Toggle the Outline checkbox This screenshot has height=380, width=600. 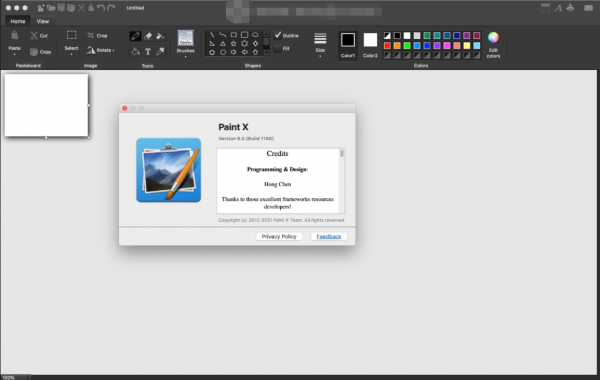[x=278, y=35]
